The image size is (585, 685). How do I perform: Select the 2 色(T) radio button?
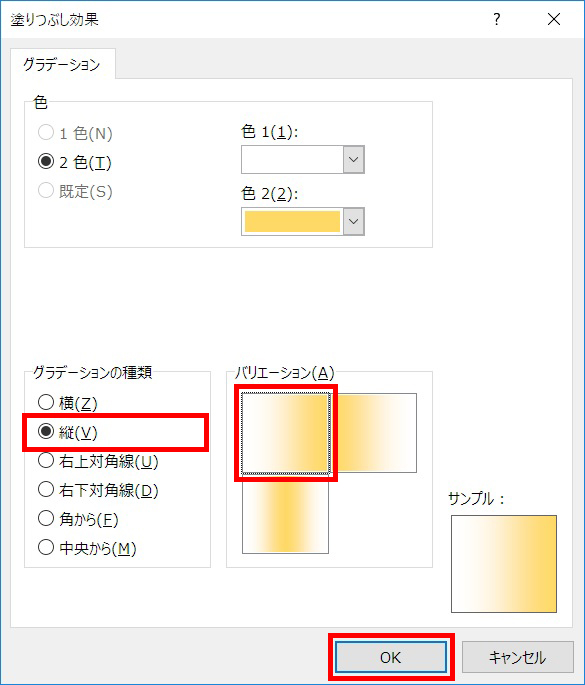[x=46, y=162]
